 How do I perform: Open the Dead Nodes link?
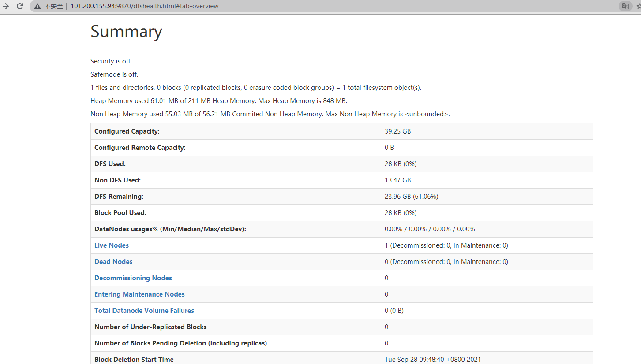(x=113, y=262)
